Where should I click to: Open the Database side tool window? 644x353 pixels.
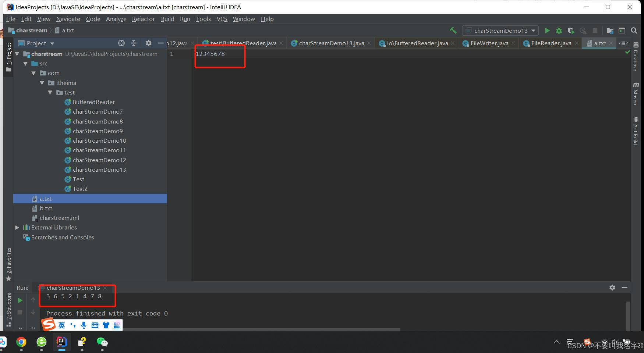636,56
